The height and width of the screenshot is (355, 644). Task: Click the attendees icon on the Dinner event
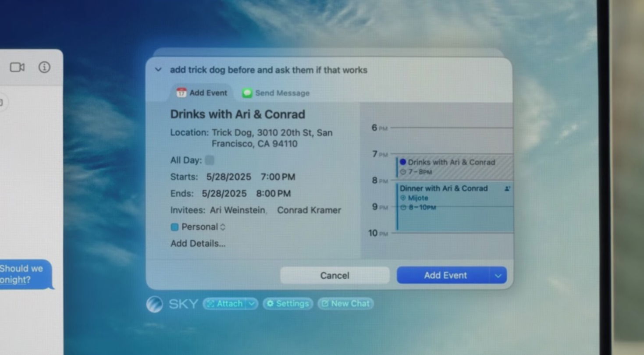click(x=507, y=188)
